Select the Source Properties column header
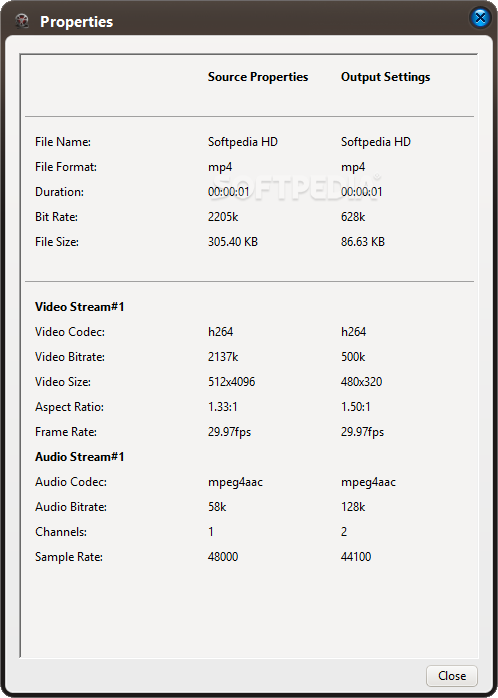 258,77
